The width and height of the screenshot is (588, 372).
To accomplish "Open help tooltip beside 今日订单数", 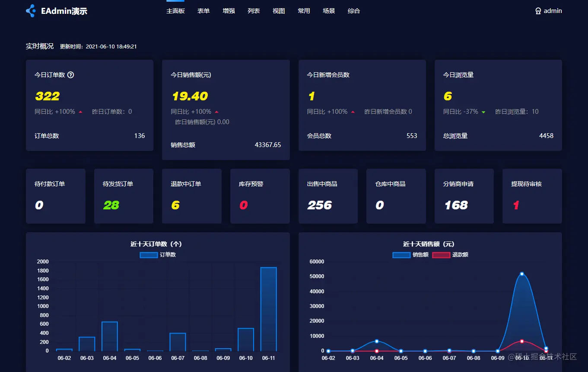I will point(71,75).
